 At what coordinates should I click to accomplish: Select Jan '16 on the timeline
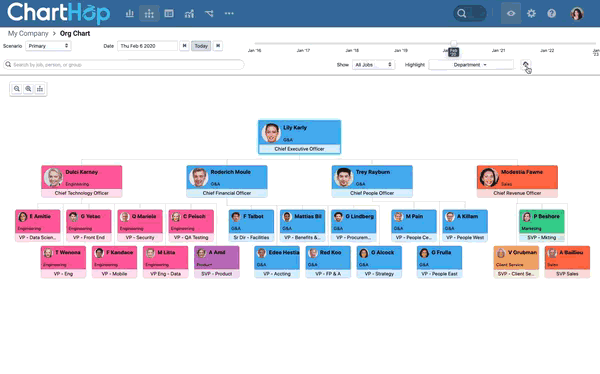click(x=254, y=50)
